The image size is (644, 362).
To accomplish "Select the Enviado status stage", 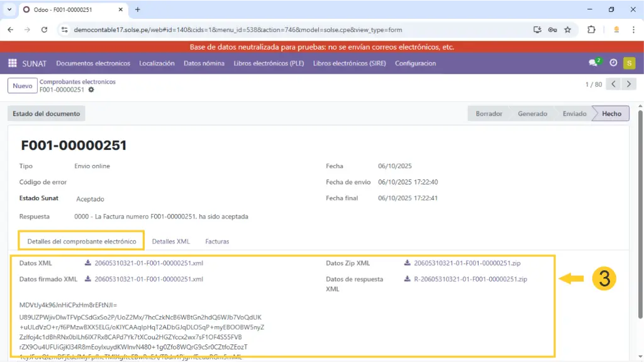I will point(574,113).
